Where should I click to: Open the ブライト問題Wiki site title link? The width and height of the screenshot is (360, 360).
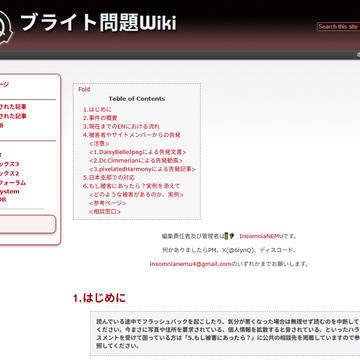click(98, 23)
